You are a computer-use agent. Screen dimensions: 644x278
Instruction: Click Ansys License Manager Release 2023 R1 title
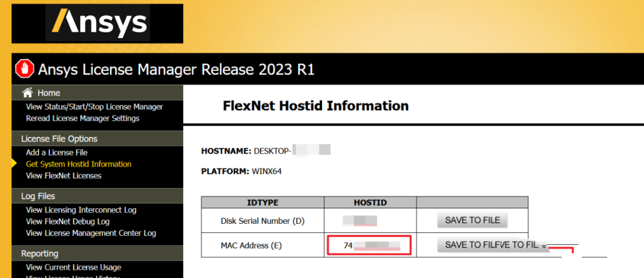[176, 70]
